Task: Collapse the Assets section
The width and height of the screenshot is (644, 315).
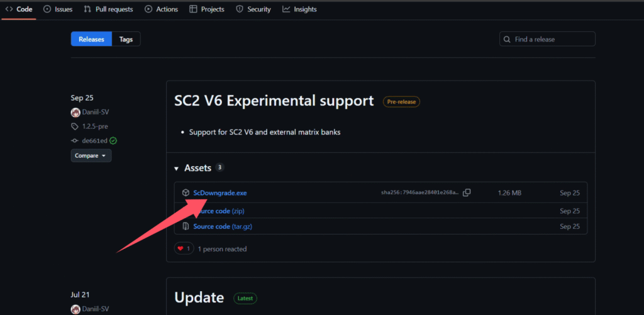Action: [x=176, y=169]
